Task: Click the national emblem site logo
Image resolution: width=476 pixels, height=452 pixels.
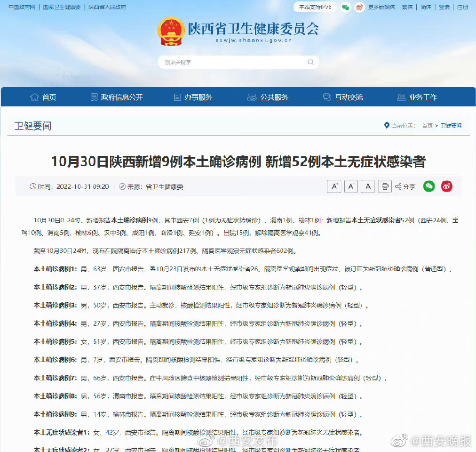Action: 171,31
